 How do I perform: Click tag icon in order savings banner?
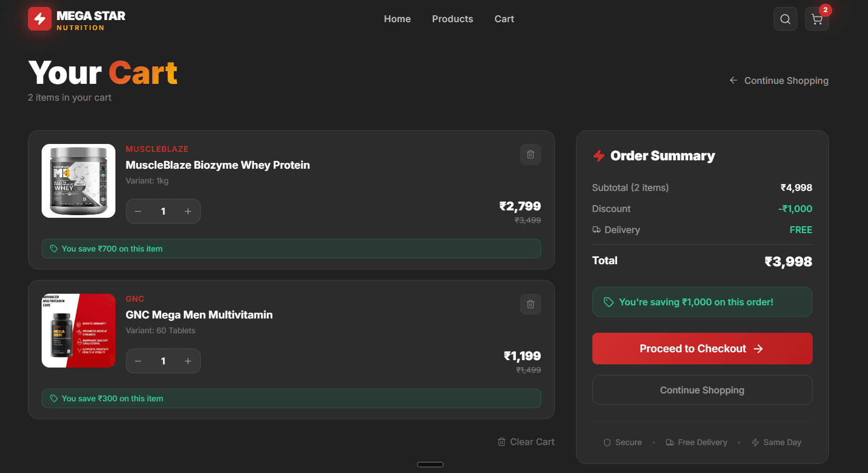coord(609,302)
